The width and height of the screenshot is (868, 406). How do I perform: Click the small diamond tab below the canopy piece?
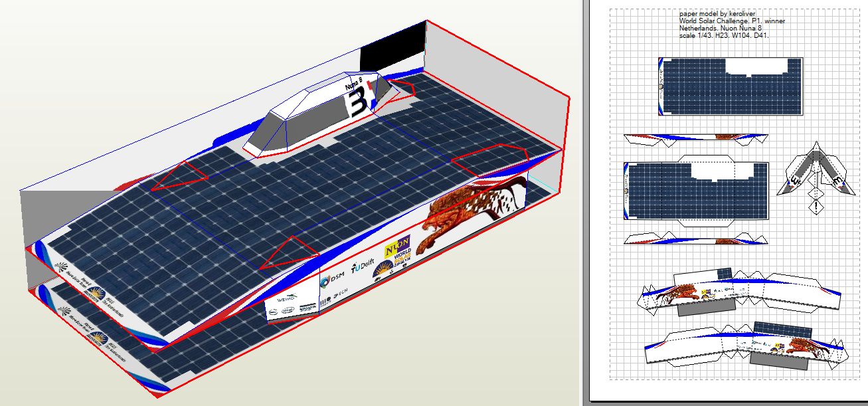pyautogui.click(x=814, y=207)
